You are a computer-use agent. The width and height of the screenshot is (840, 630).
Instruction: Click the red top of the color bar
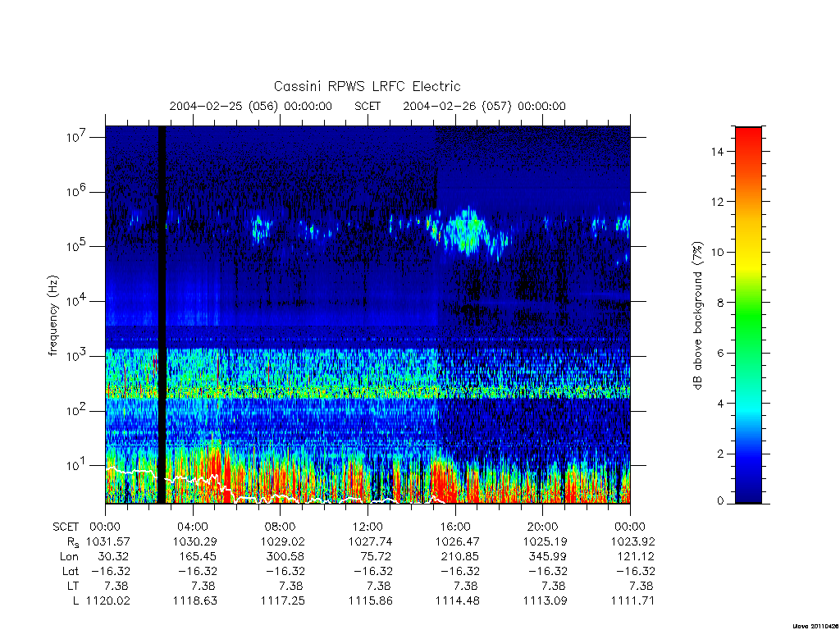(748, 140)
